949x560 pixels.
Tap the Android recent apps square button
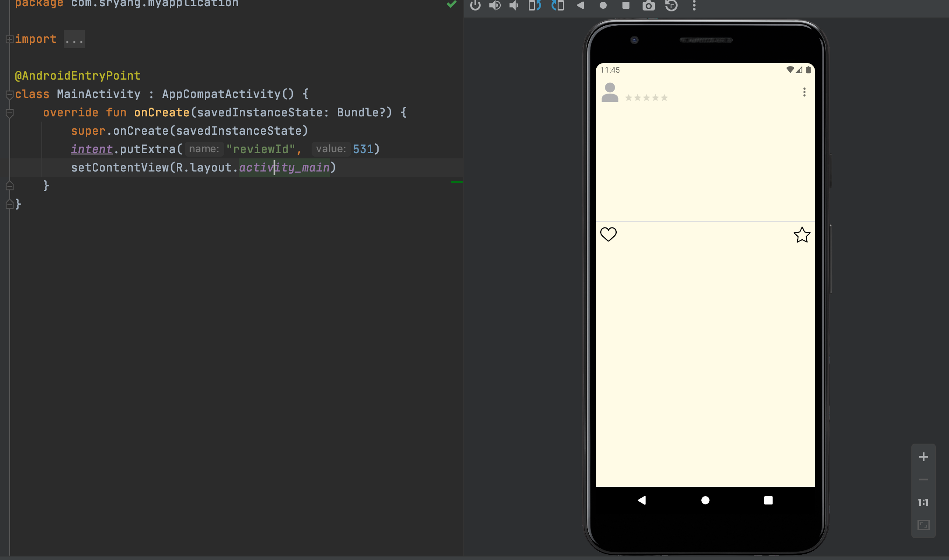(x=768, y=500)
